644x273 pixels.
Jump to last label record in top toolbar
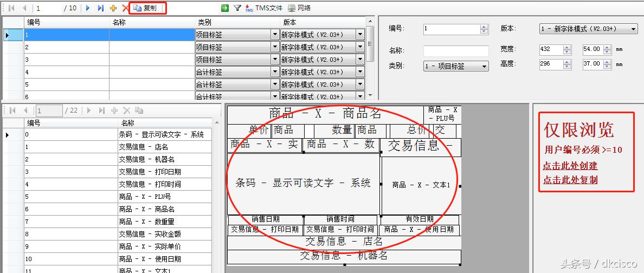pos(100,8)
